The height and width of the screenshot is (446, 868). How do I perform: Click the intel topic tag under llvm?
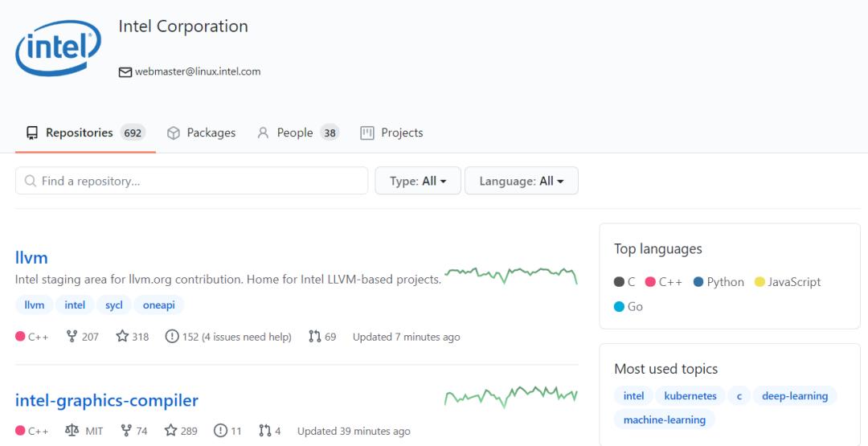(x=75, y=305)
